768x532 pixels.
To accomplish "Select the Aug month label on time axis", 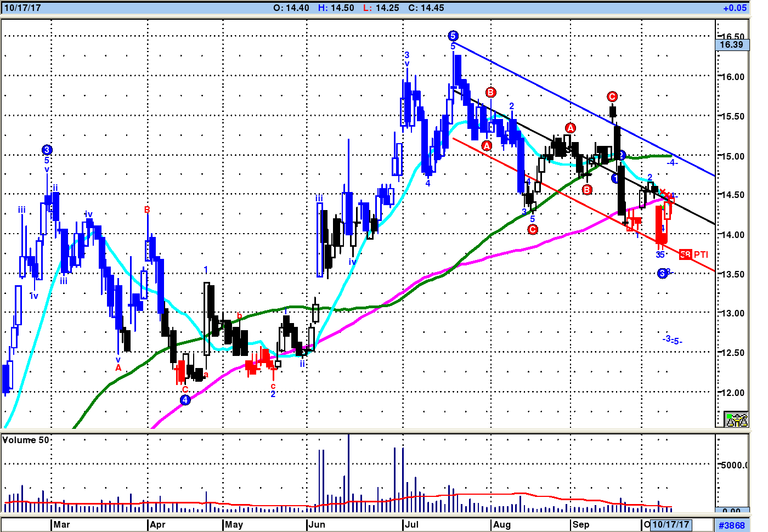I will tap(501, 524).
